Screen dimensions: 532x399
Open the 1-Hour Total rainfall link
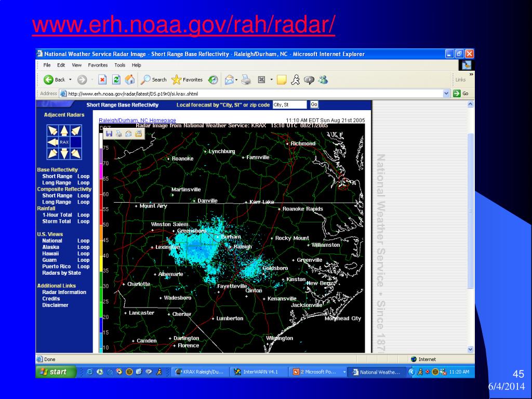point(57,215)
